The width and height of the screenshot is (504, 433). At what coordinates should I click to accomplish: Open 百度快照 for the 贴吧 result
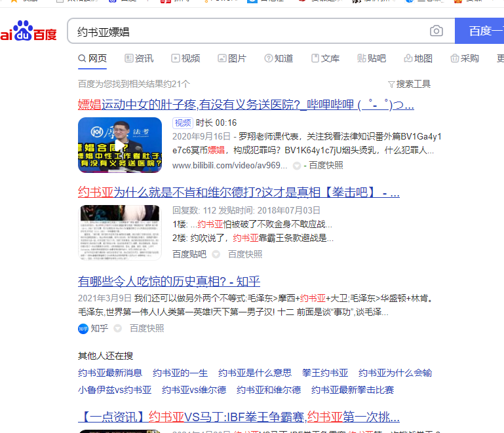(x=245, y=254)
